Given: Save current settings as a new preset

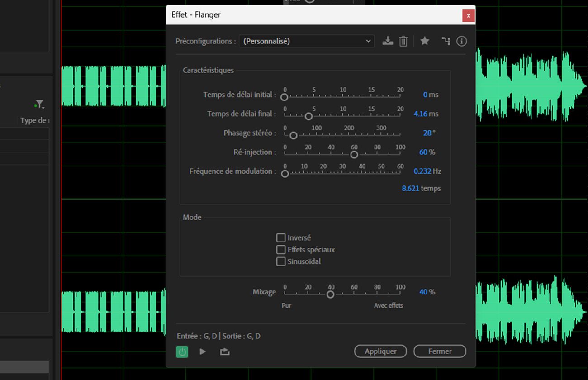Looking at the screenshot, I should (x=388, y=41).
